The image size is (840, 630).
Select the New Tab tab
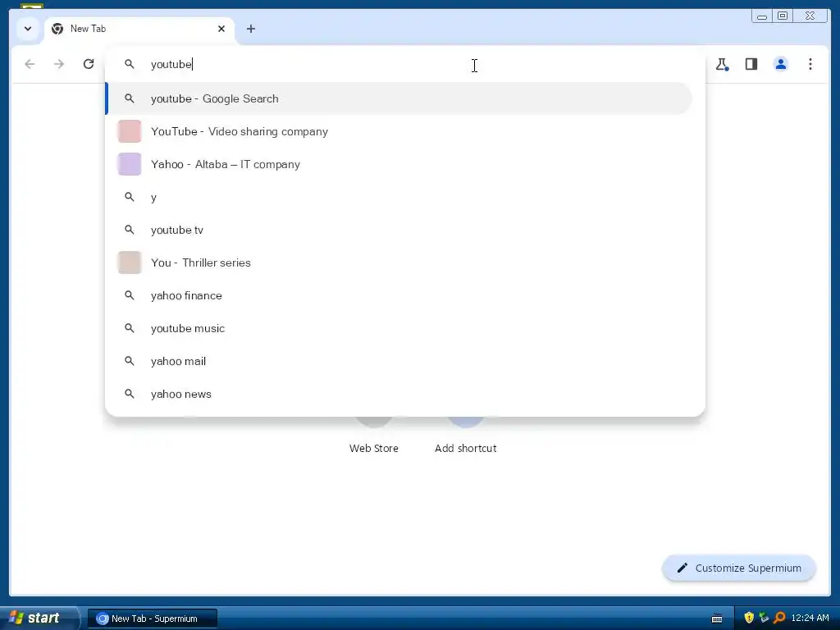click(x=139, y=29)
